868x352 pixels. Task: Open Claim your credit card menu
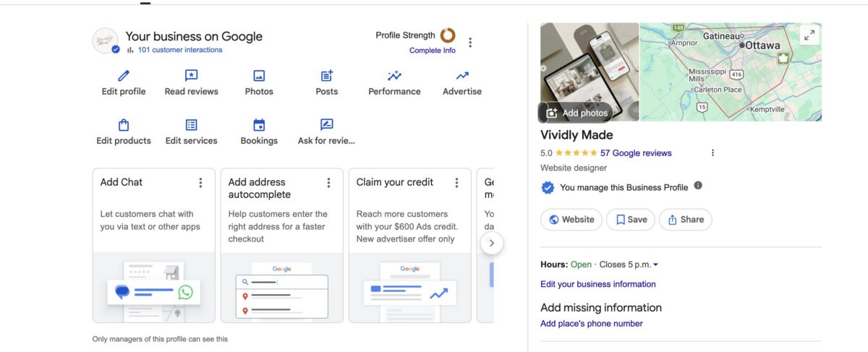coord(456,183)
